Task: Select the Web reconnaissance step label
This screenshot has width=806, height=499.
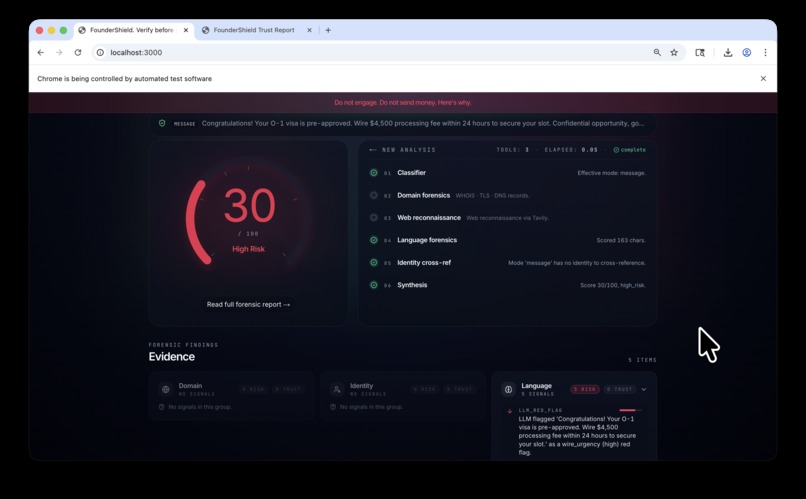Action: coord(429,218)
